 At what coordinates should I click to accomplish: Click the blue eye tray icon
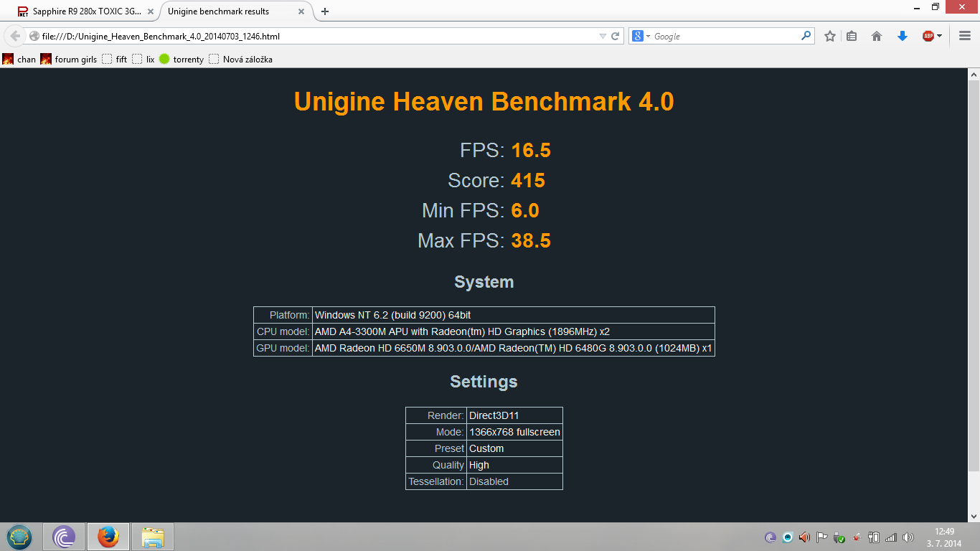coord(788,537)
